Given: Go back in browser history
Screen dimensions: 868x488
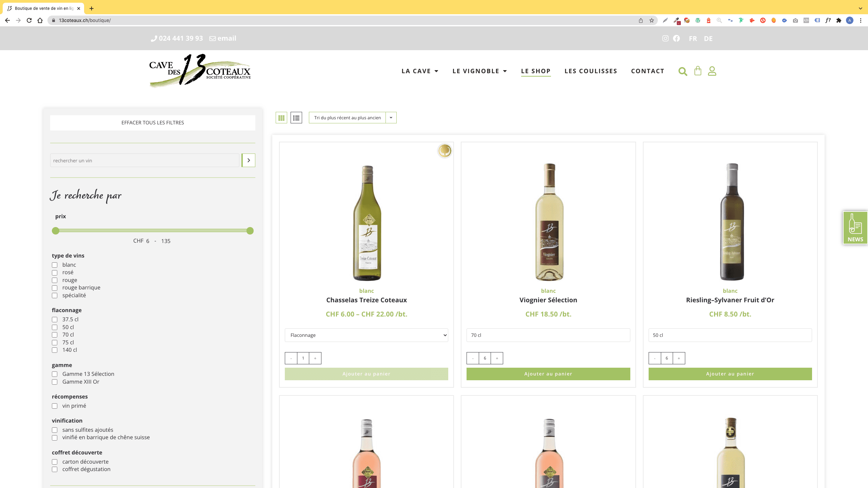Looking at the screenshot, I should coord(7,20).
